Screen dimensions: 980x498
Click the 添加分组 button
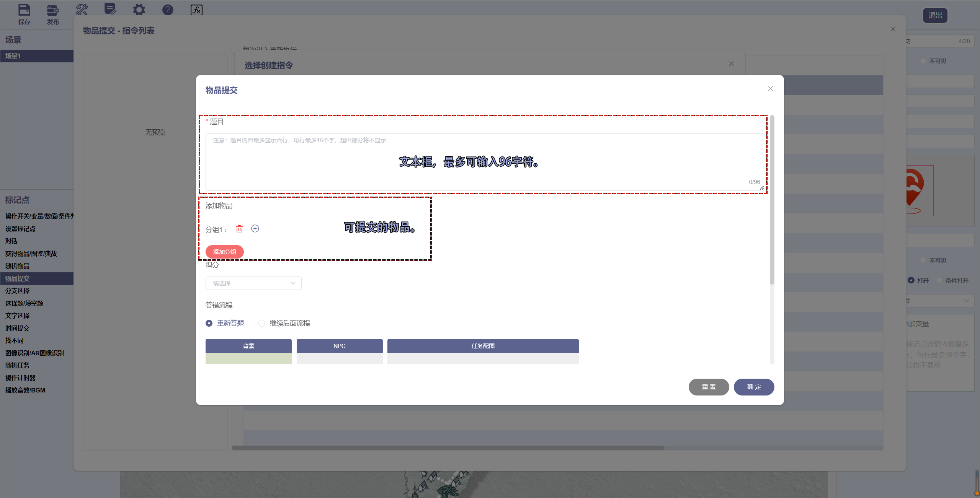[x=224, y=252]
